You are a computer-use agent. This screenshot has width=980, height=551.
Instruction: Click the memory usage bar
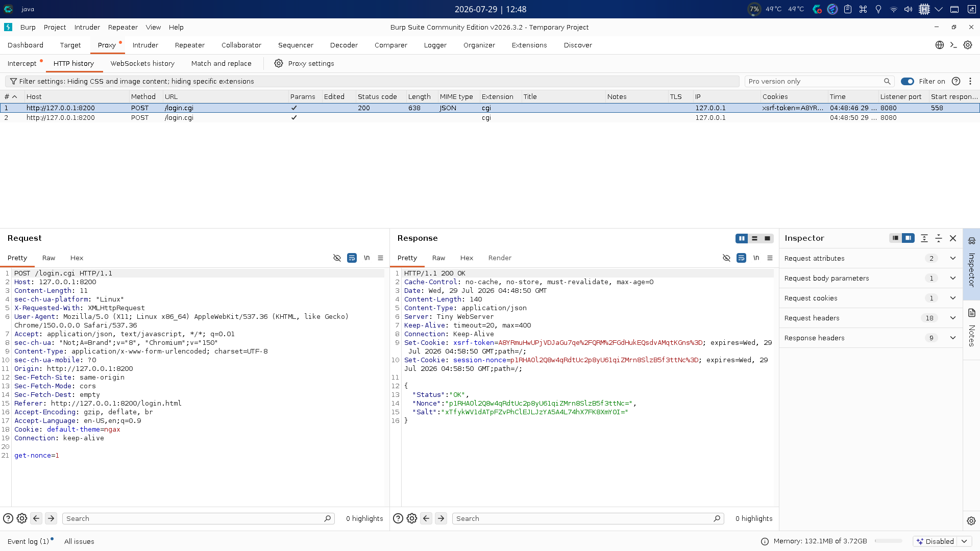[889, 541]
